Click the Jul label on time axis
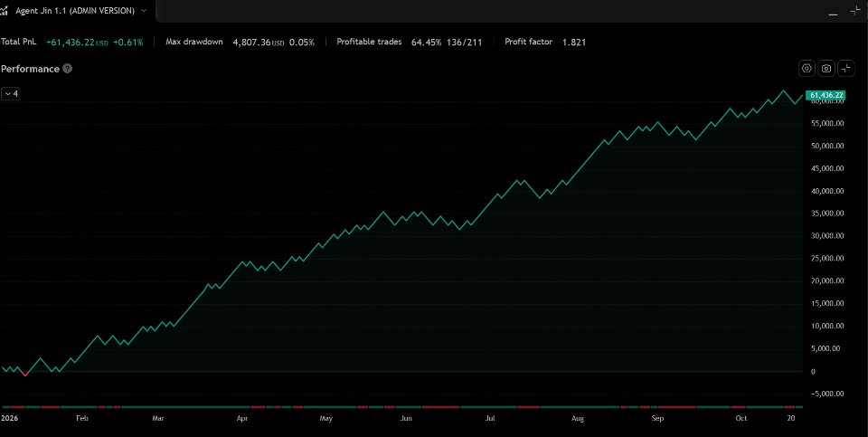Screen dimensions: 868x437 click(x=490, y=419)
